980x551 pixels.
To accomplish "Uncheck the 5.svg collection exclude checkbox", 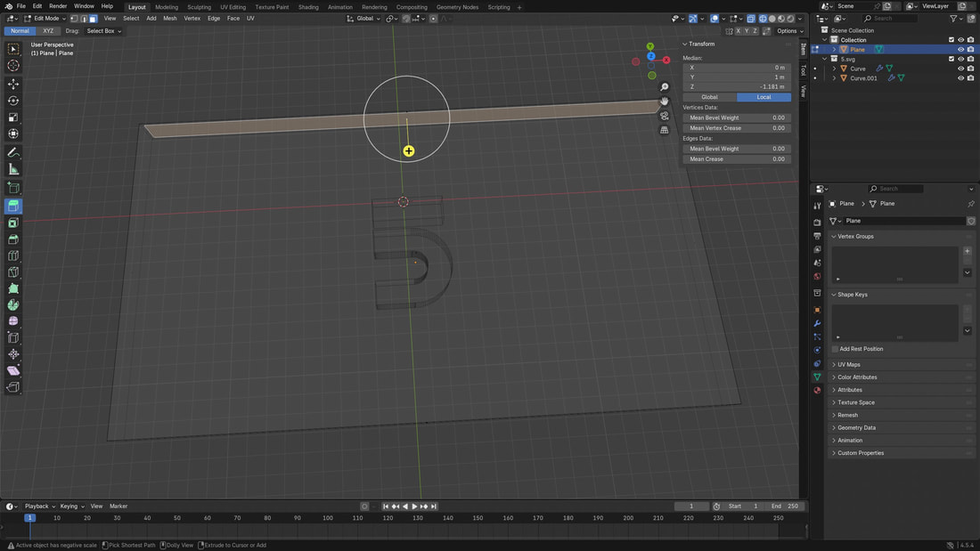I will tap(951, 59).
